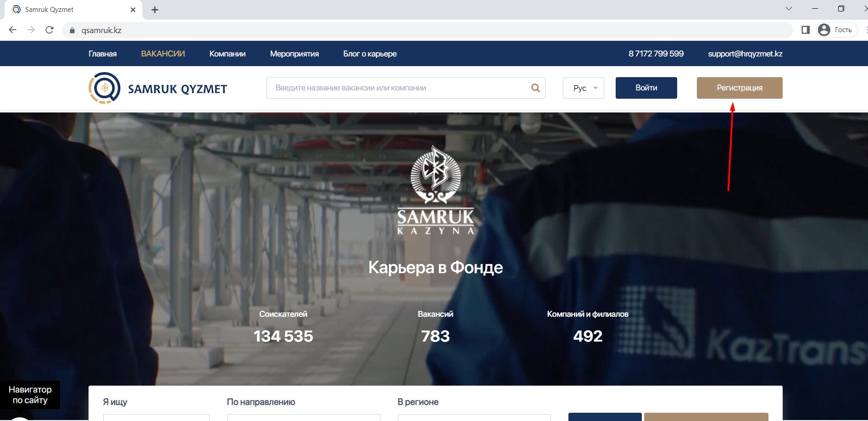Viewport: 868px width, 421px height.
Task: Click the browser forward arrow
Action: coord(31,30)
